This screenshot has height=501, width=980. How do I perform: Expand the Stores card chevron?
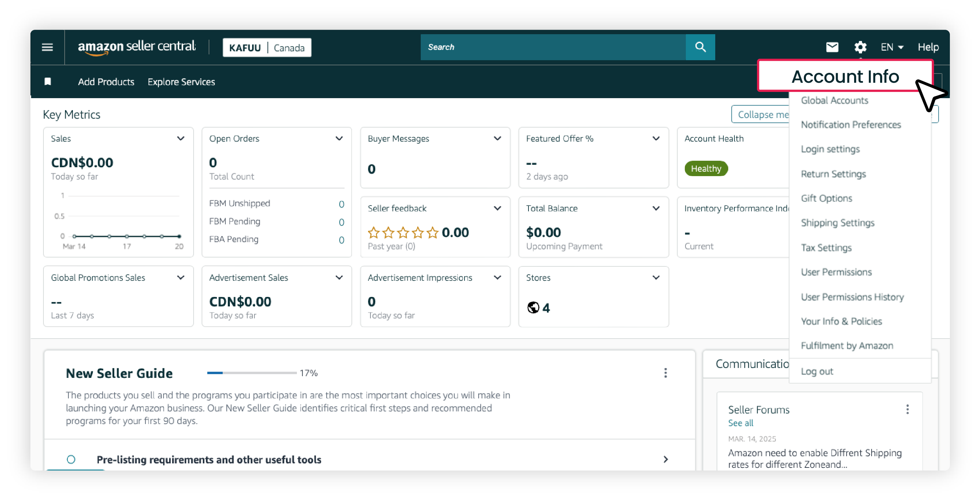(x=656, y=278)
